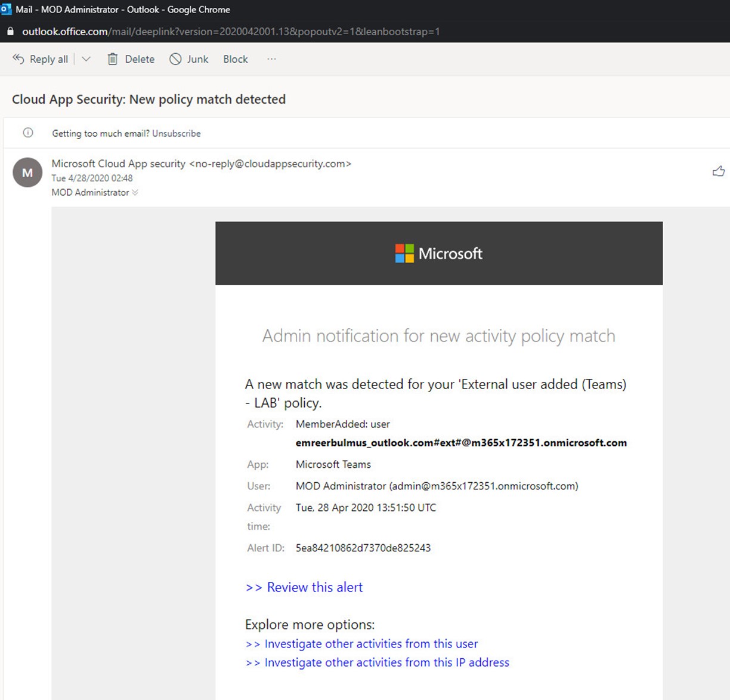Click the padlock site security icon

click(x=10, y=32)
